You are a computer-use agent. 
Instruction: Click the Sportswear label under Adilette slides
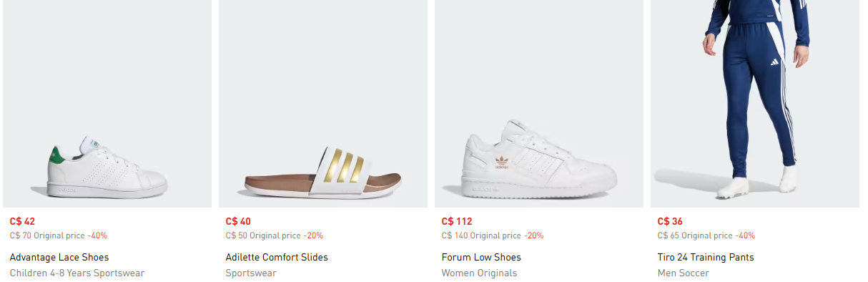click(251, 273)
